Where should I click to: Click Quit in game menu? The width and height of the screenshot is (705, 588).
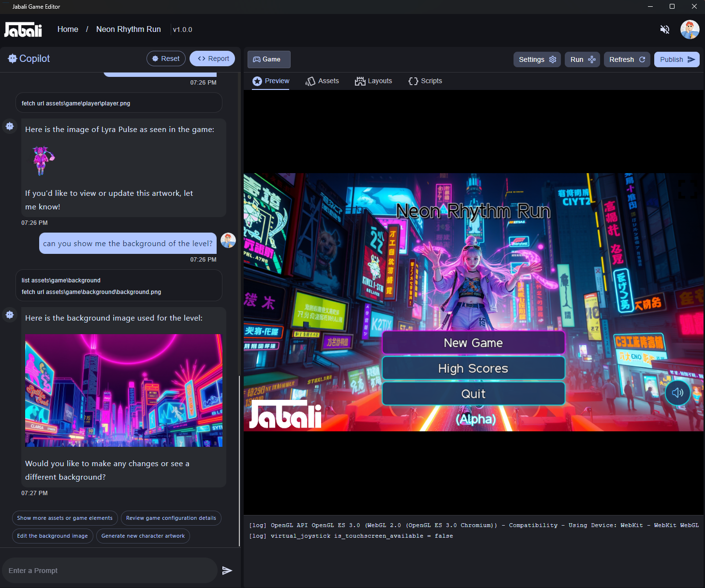point(473,394)
